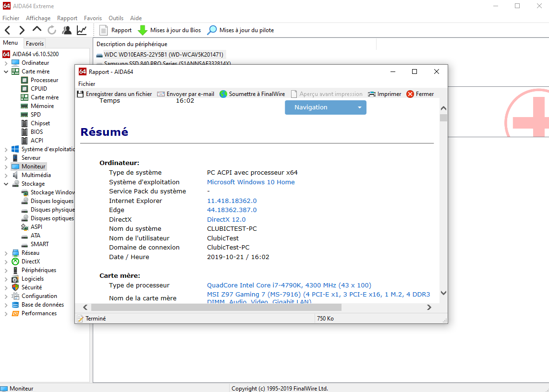Select Configuration in the tree
This screenshot has width=549, height=392.
39,296
